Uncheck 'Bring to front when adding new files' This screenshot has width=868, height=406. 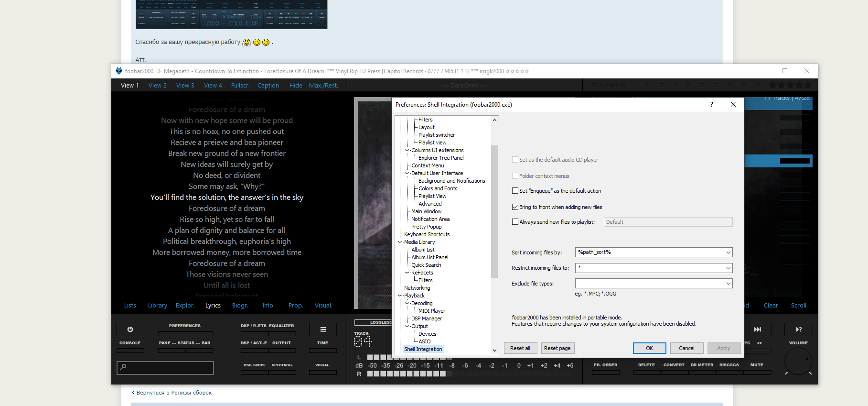click(515, 207)
